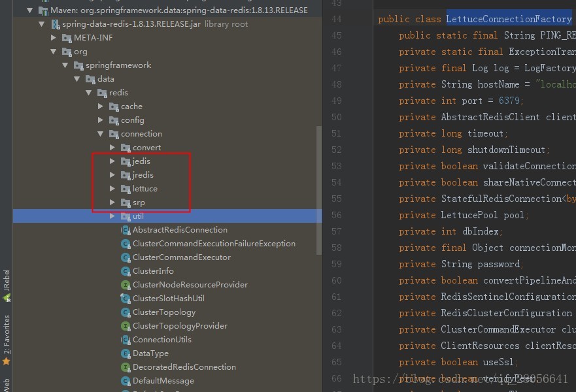Screen dimensions: 576x392
Task: Select the ConnectionUtils class name
Action: click(162, 340)
